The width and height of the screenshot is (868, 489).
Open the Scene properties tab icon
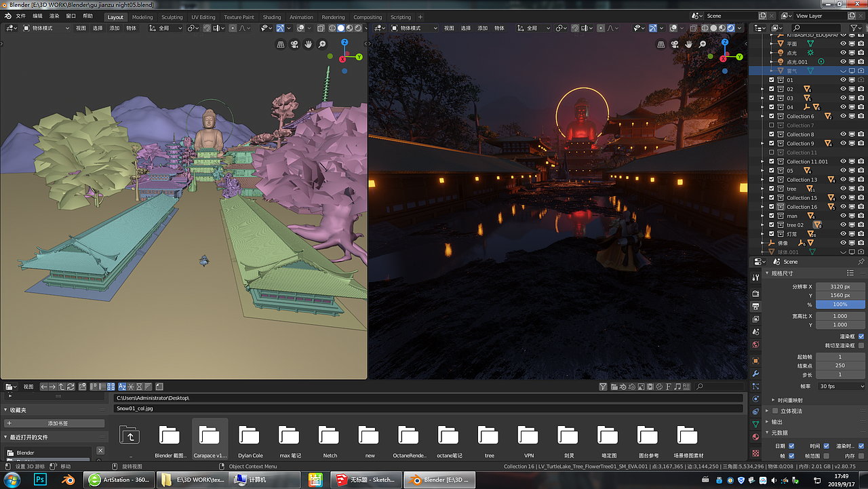(756, 332)
